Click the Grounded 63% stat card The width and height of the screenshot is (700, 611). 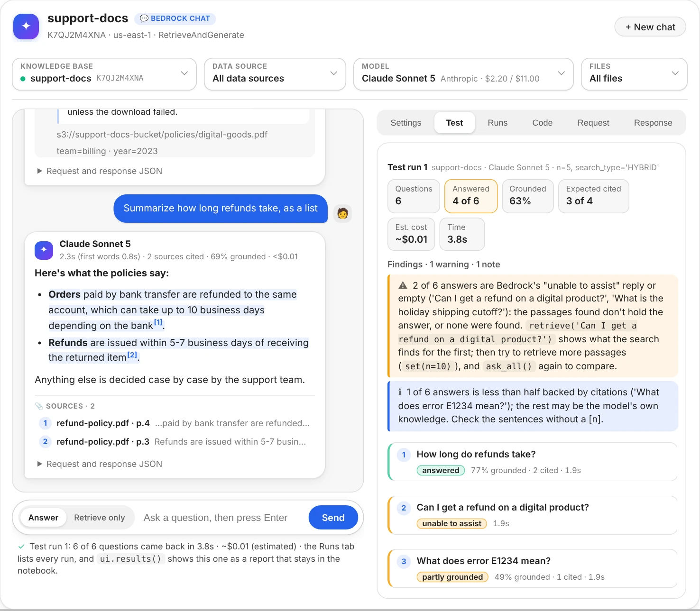(x=528, y=196)
